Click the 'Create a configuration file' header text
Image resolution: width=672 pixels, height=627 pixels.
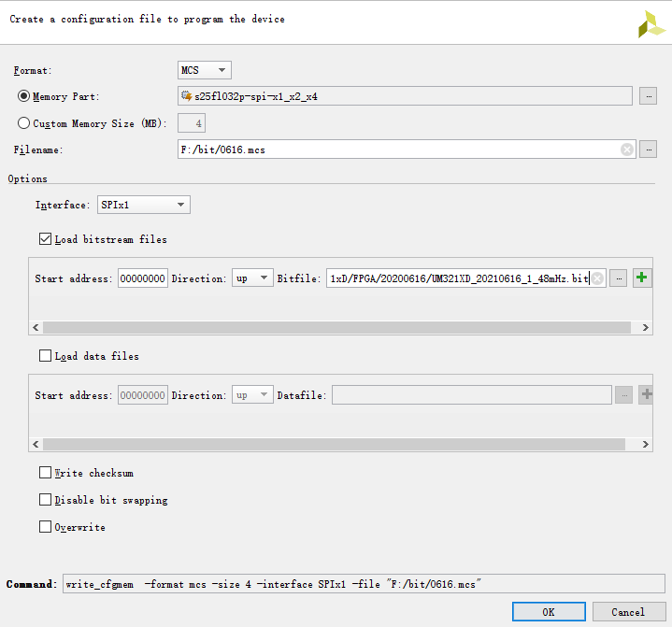(147, 20)
